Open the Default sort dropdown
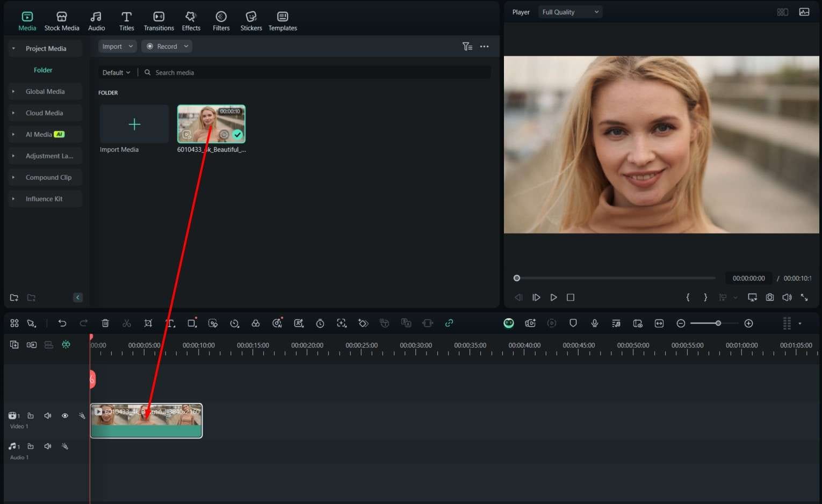The image size is (822, 504). (x=116, y=72)
